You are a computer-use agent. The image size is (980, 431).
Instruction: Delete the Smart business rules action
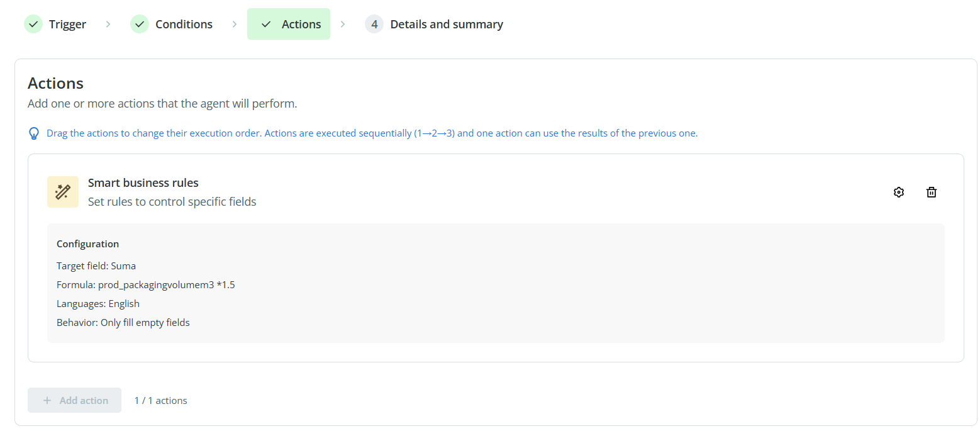[932, 193]
